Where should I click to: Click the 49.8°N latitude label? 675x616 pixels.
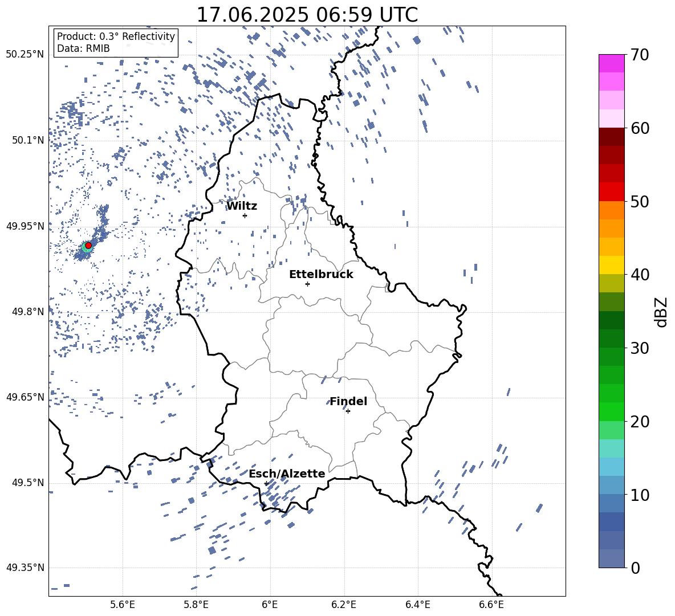[28, 312]
